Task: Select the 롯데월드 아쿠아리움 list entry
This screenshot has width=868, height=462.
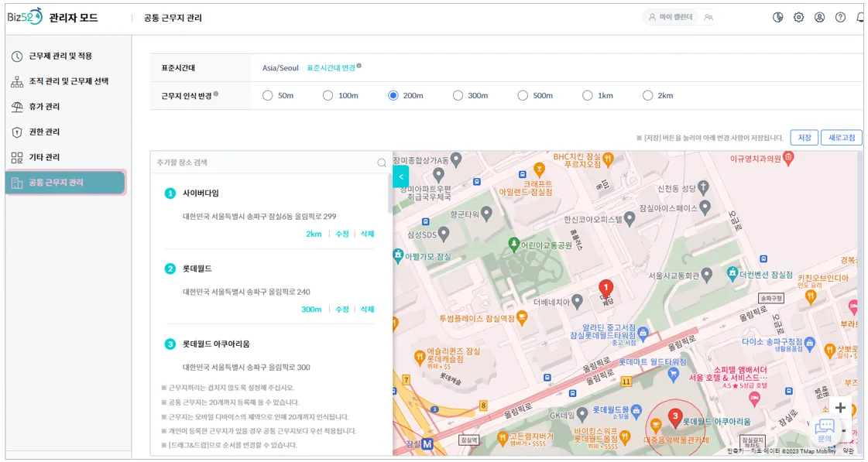Action: (x=269, y=354)
